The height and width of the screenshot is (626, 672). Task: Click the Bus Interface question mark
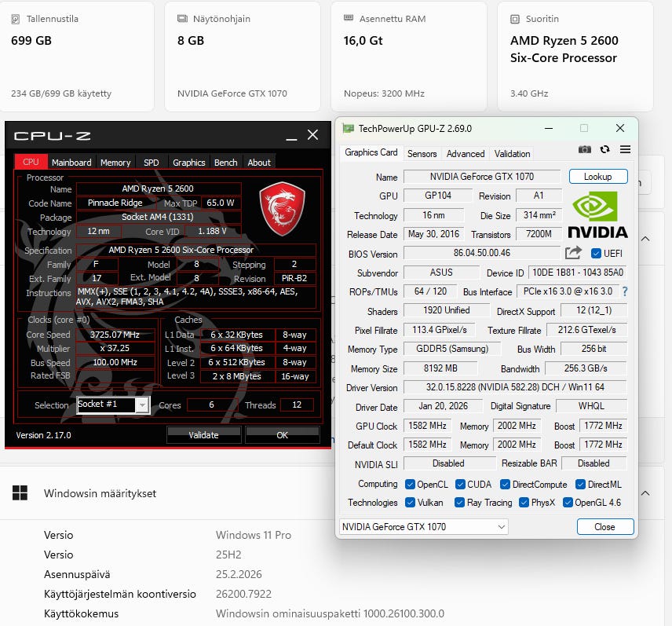(x=625, y=291)
